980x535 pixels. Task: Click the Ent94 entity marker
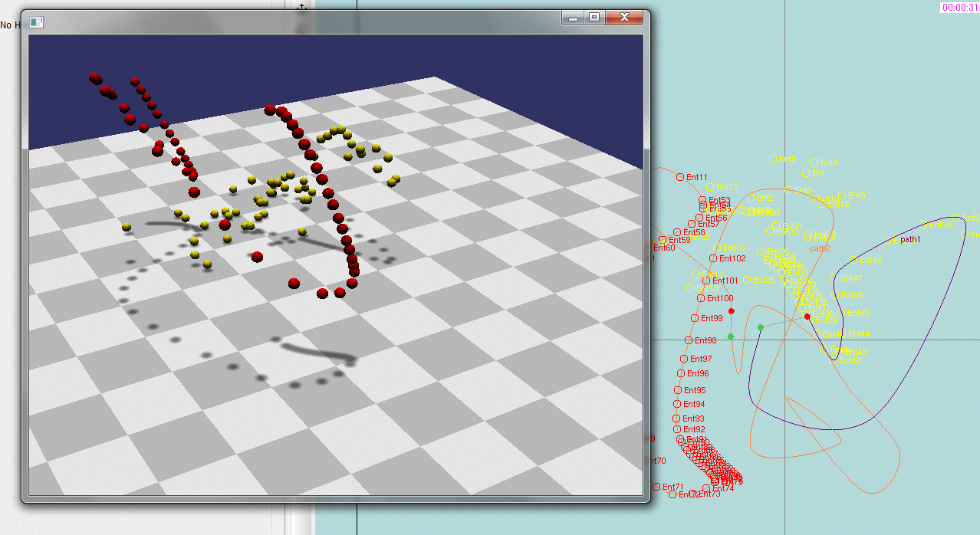(x=677, y=404)
